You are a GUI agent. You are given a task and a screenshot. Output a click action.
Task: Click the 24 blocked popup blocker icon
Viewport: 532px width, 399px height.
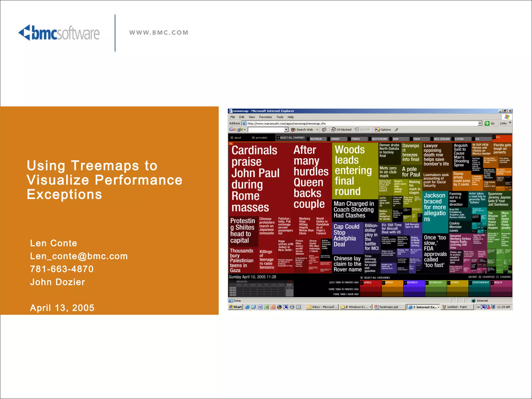tap(334, 130)
